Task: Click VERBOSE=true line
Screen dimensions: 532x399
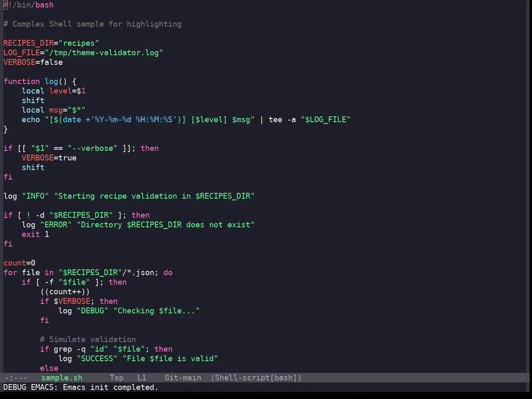Action: pyautogui.click(x=49, y=158)
